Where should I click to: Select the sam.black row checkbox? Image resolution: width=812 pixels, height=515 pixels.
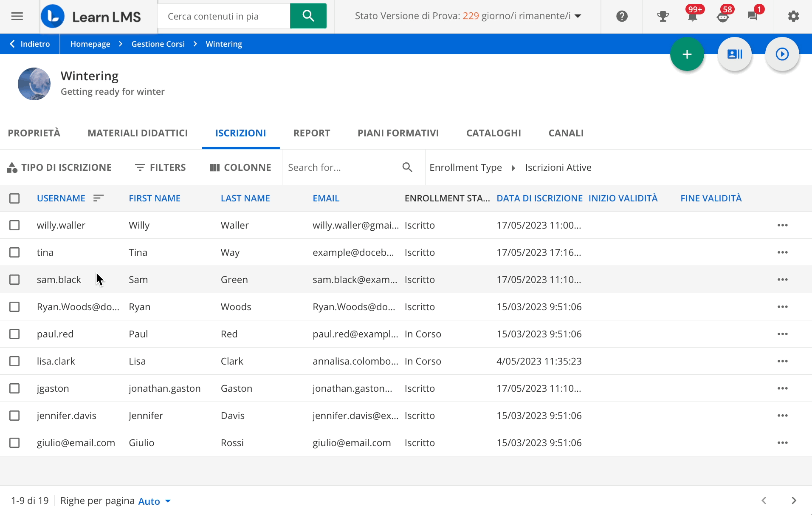tap(14, 280)
